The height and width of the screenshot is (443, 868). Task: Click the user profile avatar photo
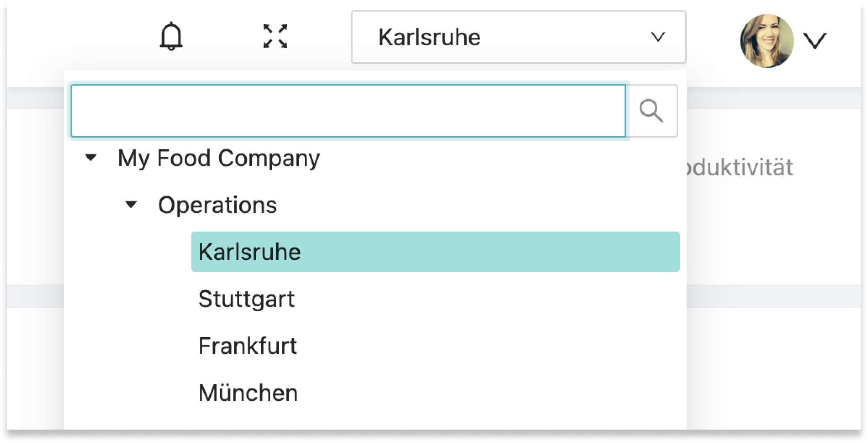click(768, 40)
